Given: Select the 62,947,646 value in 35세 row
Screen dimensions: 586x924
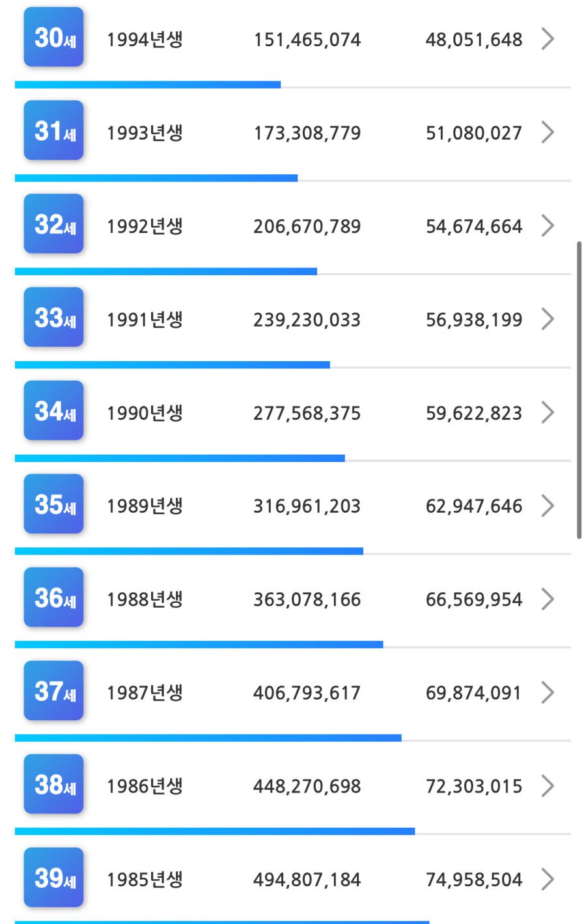Looking at the screenshot, I should tap(473, 506).
